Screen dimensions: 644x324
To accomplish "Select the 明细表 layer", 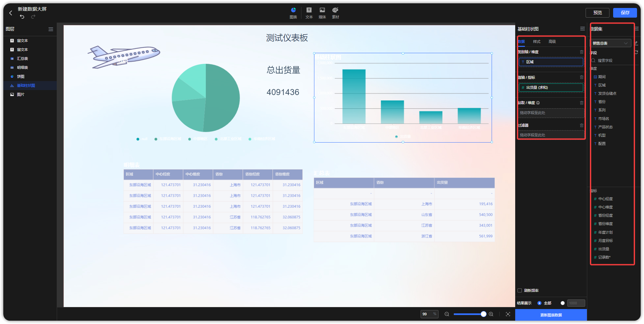I will (x=30, y=67).
